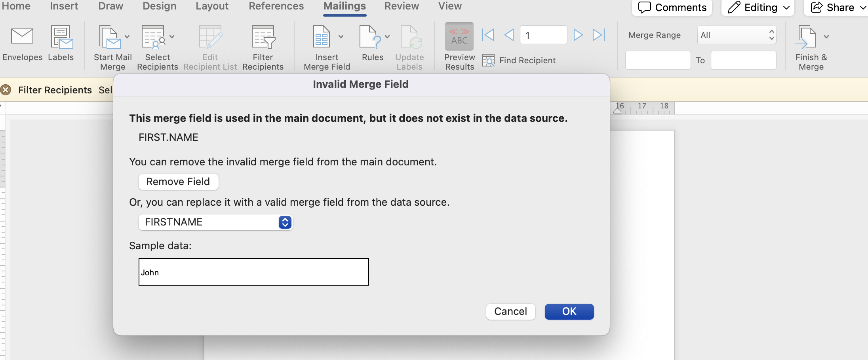
Task: Switch to the References tab
Action: (x=276, y=6)
